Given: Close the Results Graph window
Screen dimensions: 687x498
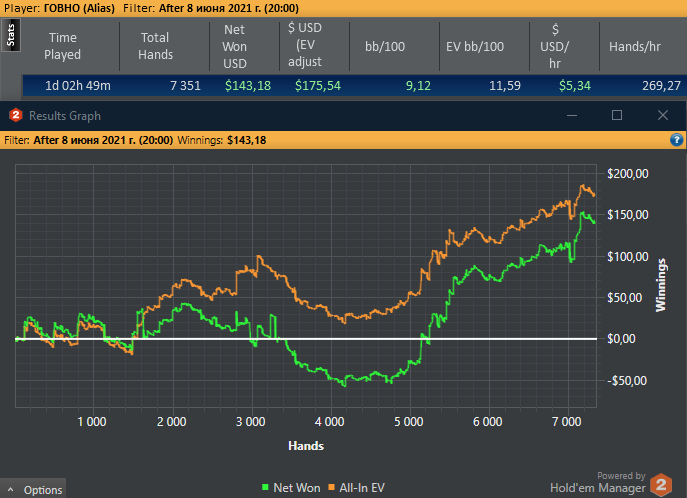Looking at the screenshot, I should (662, 115).
